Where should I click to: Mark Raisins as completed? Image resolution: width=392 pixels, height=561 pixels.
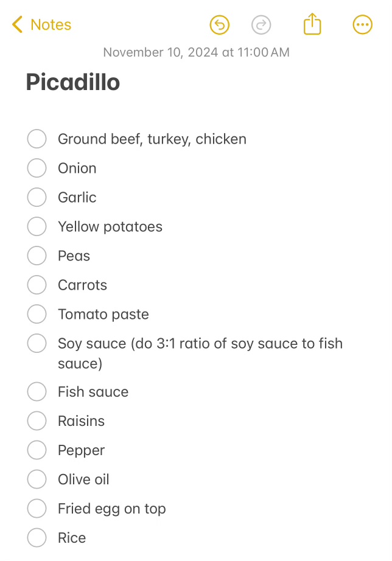tap(37, 421)
